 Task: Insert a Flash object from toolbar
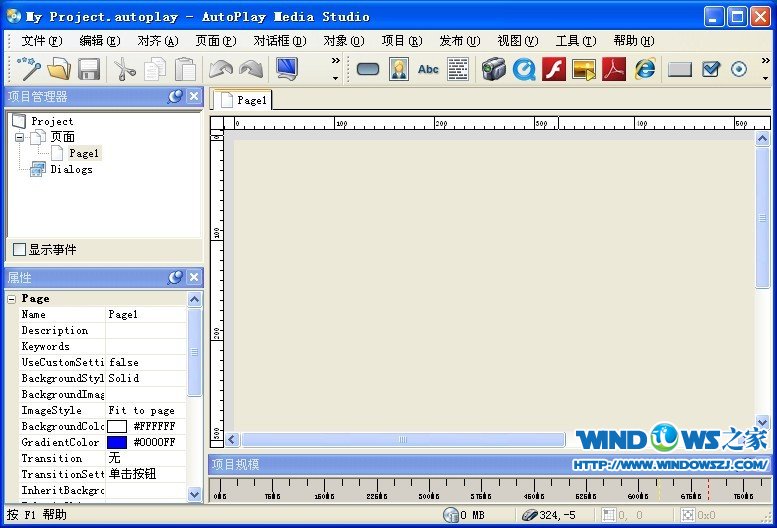(553, 69)
